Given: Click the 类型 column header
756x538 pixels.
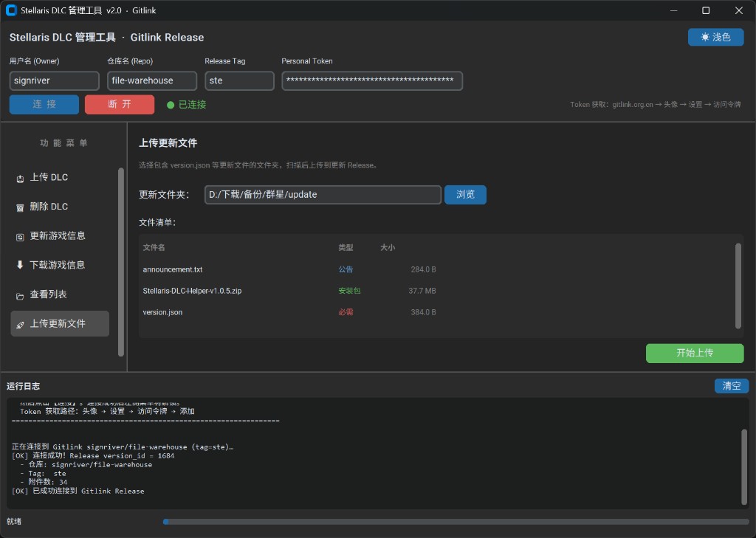Looking at the screenshot, I should click(346, 247).
